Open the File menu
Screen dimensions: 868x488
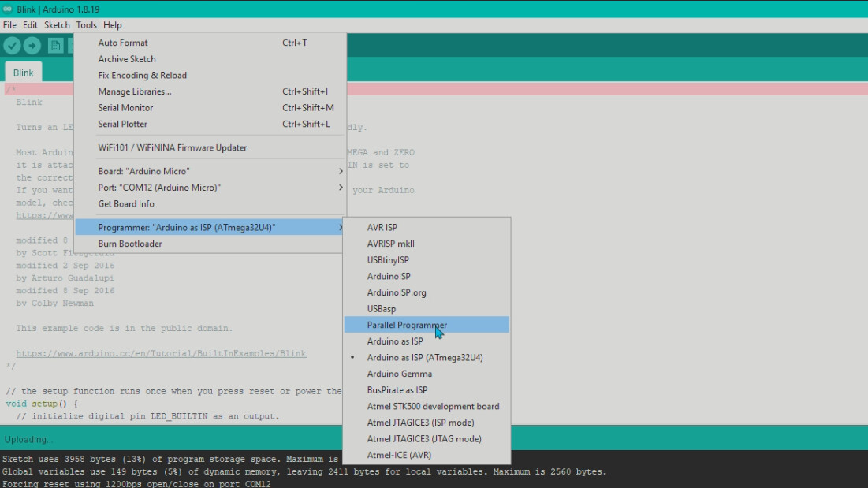(9, 24)
